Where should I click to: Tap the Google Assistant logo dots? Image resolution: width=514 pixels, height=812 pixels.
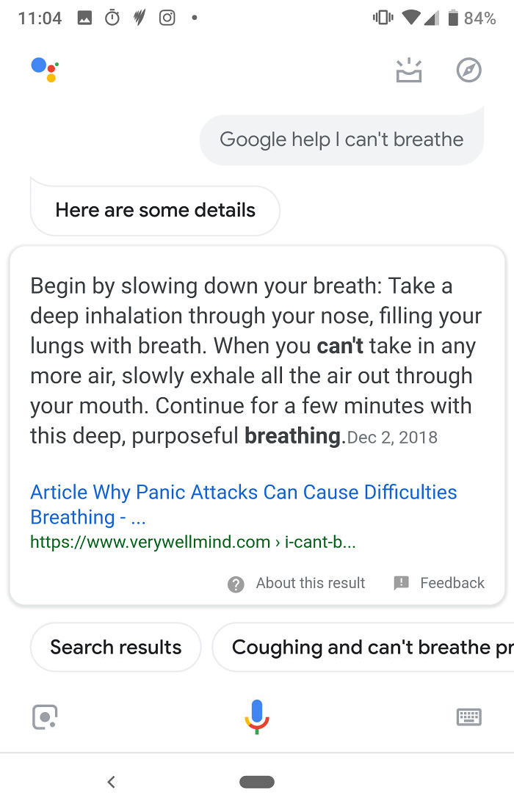44,70
